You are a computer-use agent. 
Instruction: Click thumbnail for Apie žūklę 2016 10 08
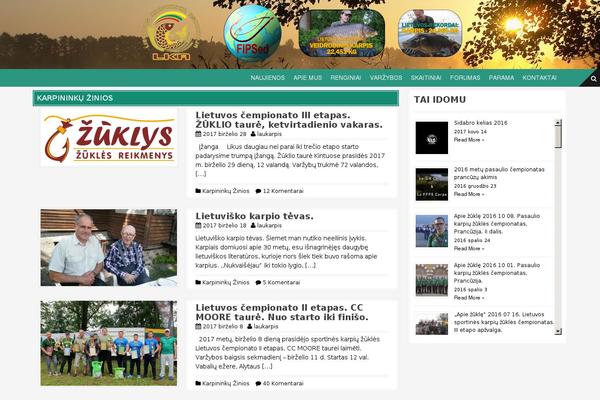click(x=432, y=231)
